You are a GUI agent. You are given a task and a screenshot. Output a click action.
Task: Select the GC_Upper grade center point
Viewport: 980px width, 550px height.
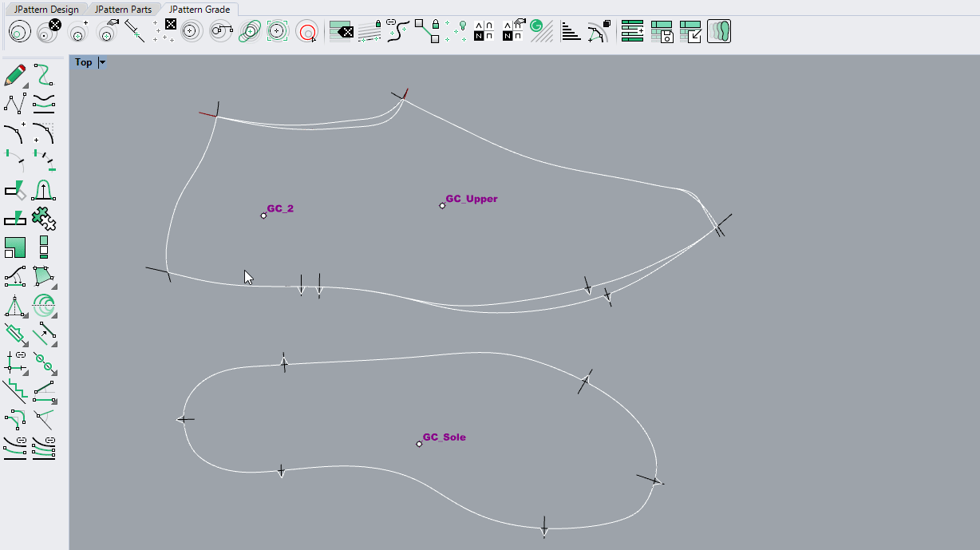pos(442,206)
